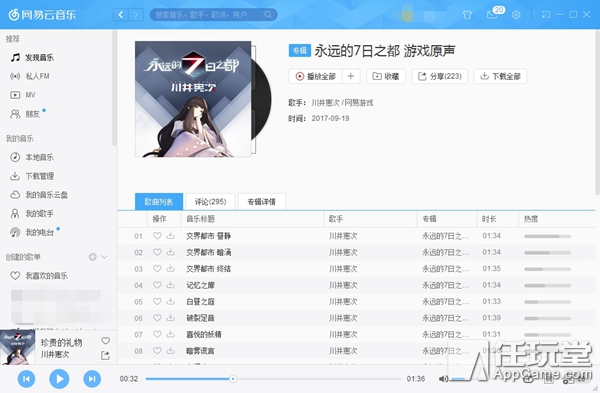Image resolution: width=600 pixels, height=393 pixels.
Task: Like track 07 喜悦的妖精
Action: pos(157,334)
